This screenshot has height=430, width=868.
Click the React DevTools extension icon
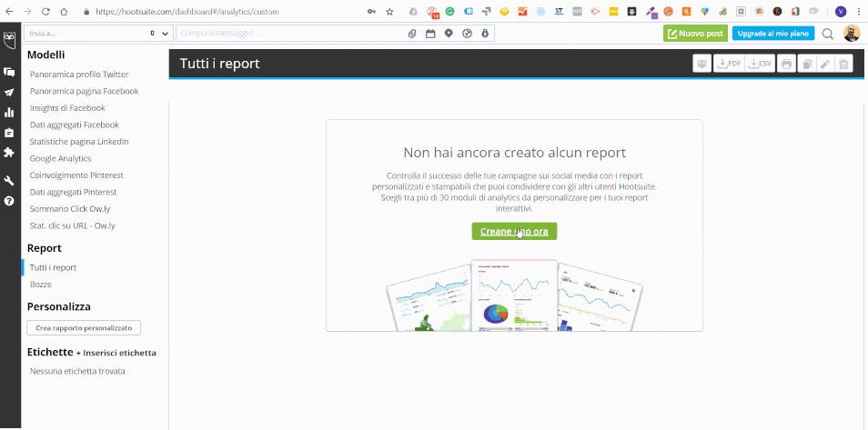pyautogui.click(x=540, y=11)
